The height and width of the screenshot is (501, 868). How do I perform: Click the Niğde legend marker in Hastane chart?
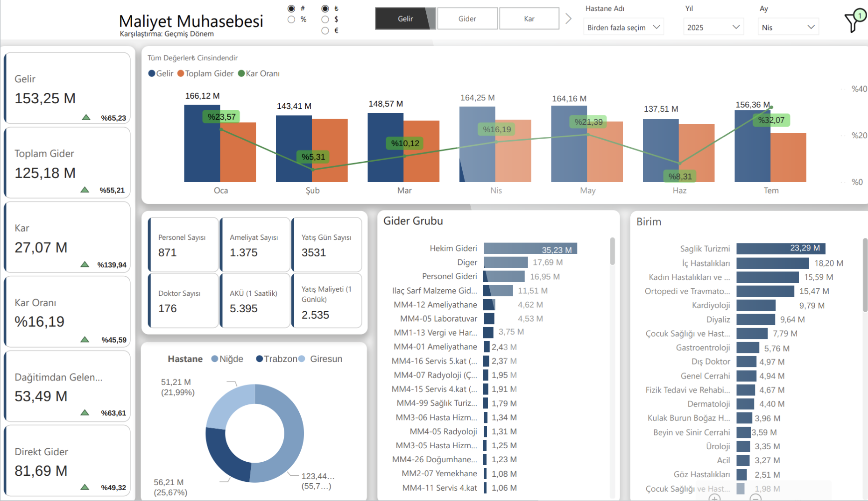pyautogui.click(x=215, y=359)
